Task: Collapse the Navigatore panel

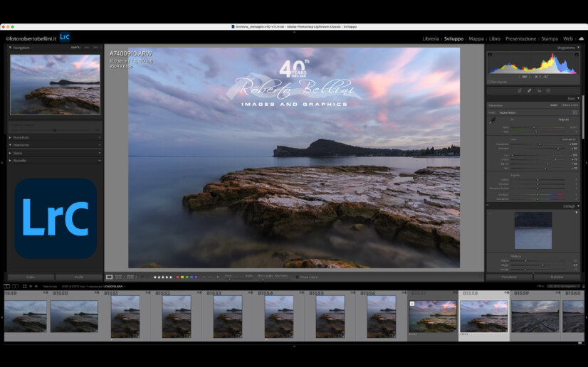Action: (x=10, y=48)
